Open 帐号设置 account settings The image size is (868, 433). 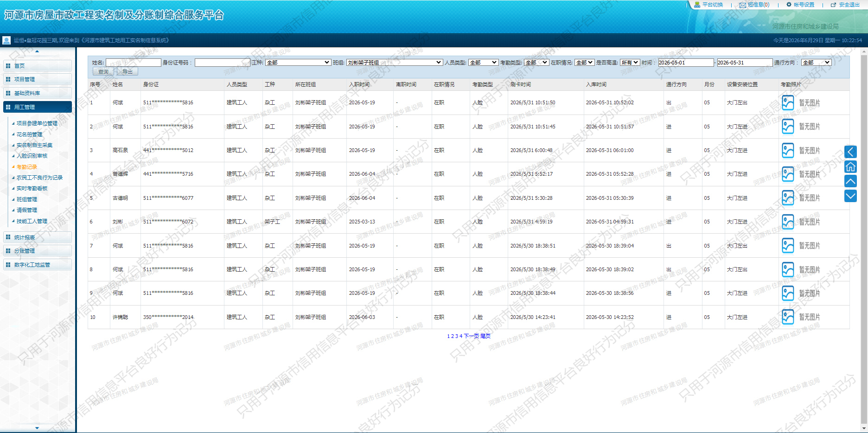(x=800, y=5)
